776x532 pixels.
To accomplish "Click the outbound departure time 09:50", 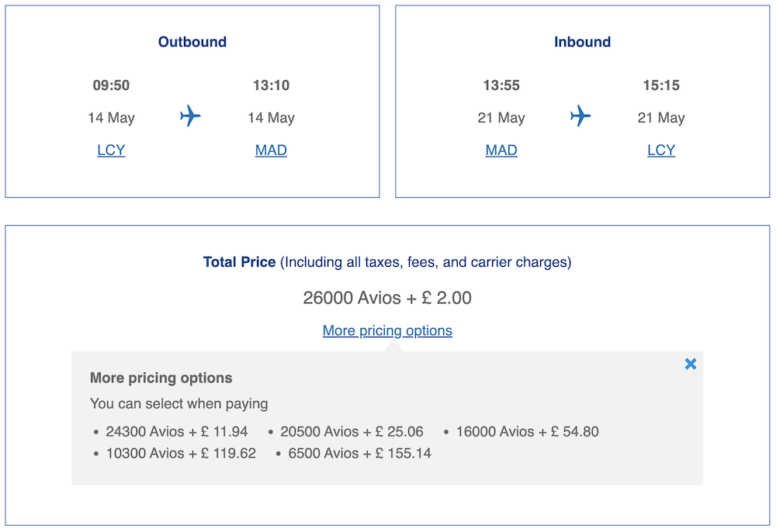I will (x=111, y=85).
